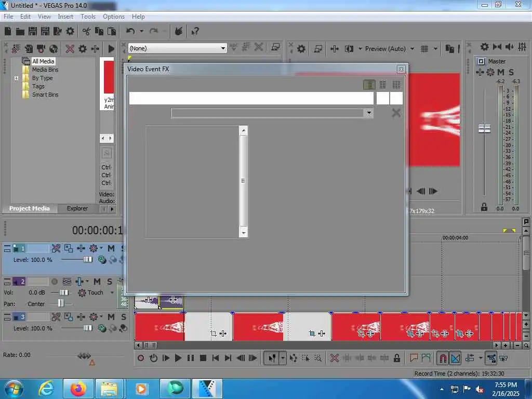Viewport: 532px width, 399px height.
Task: Open the Preview (Auto) quality dropdown
Action: point(412,49)
